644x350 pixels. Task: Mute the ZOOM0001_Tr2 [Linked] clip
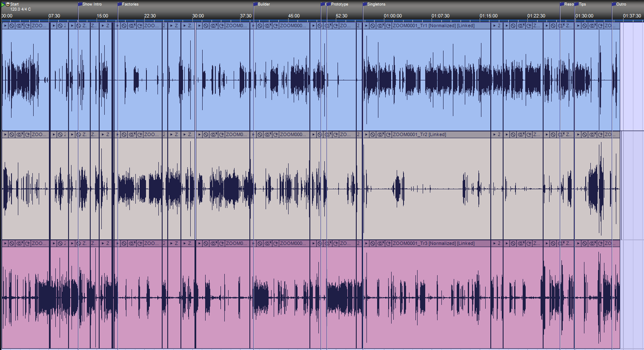[372, 134]
